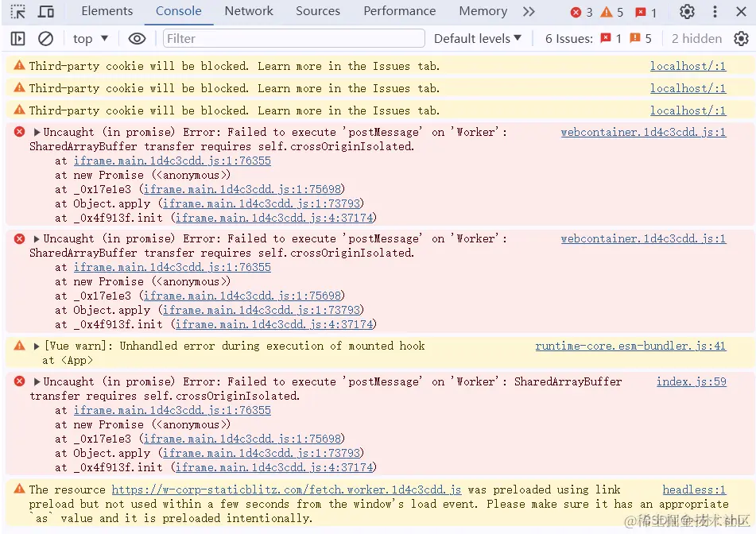Switch to the Console tab
The height and width of the screenshot is (534, 756).
pyautogui.click(x=178, y=11)
